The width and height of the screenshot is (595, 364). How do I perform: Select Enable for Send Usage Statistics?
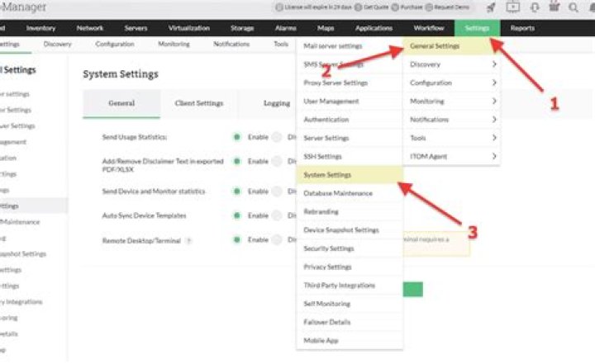237,137
